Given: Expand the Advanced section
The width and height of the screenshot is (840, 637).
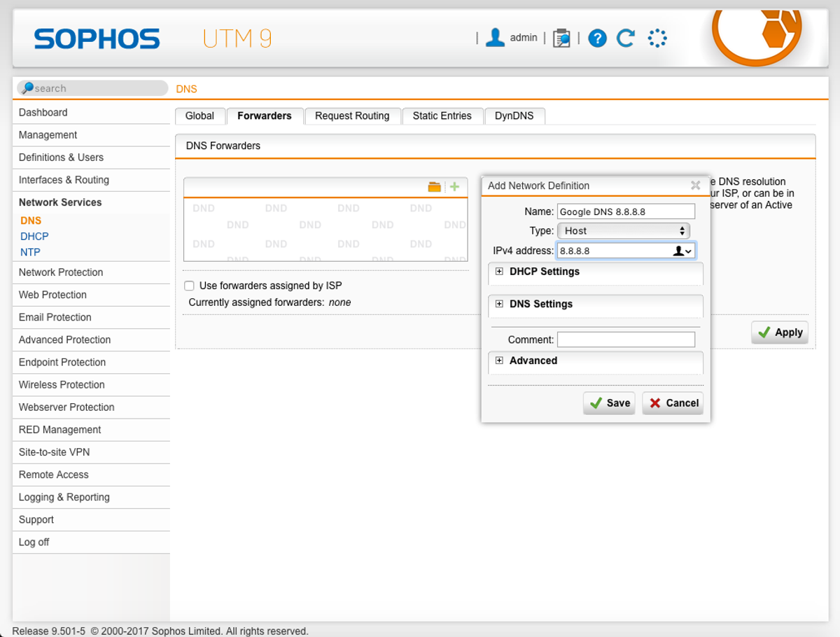Looking at the screenshot, I should click(499, 361).
